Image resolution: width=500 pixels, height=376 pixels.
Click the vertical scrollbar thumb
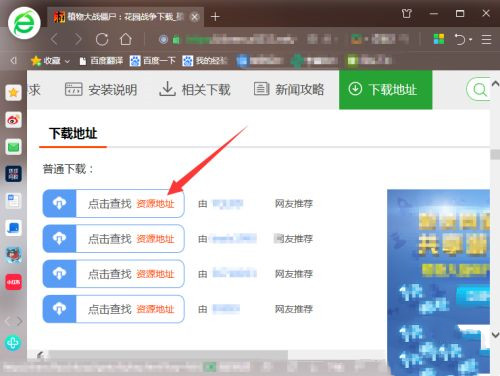pyautogui.click(x=495, y=154)
